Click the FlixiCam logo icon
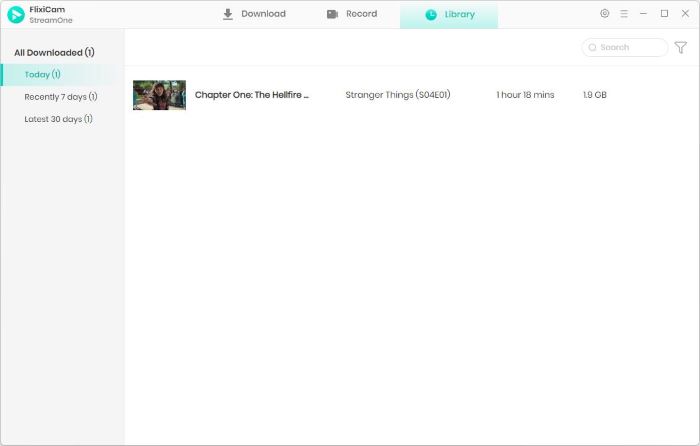Screen dimensions: 700x446 coord(16,15)
